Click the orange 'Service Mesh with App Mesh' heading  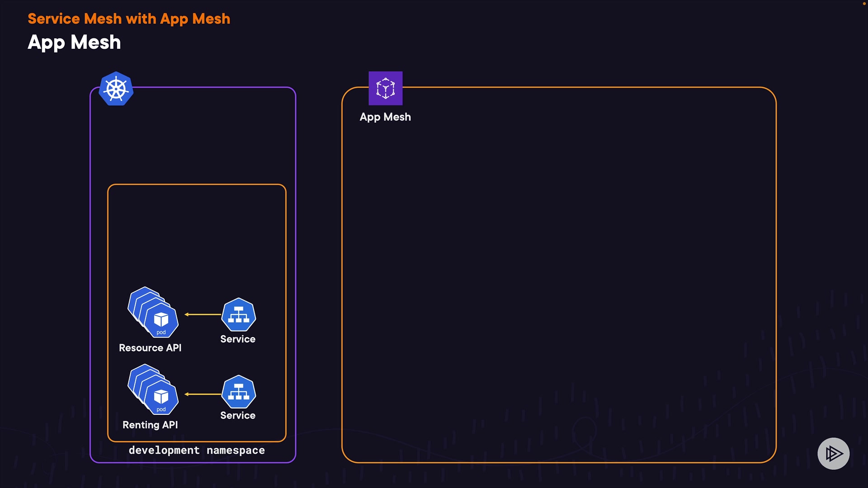click(129, 19)
